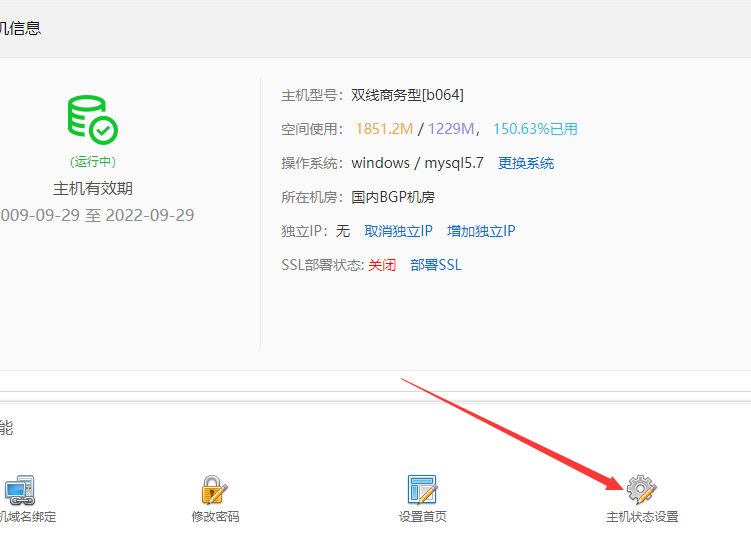Select the 修改密码 text label
751x542 pixels.
[x=215, y=517]
